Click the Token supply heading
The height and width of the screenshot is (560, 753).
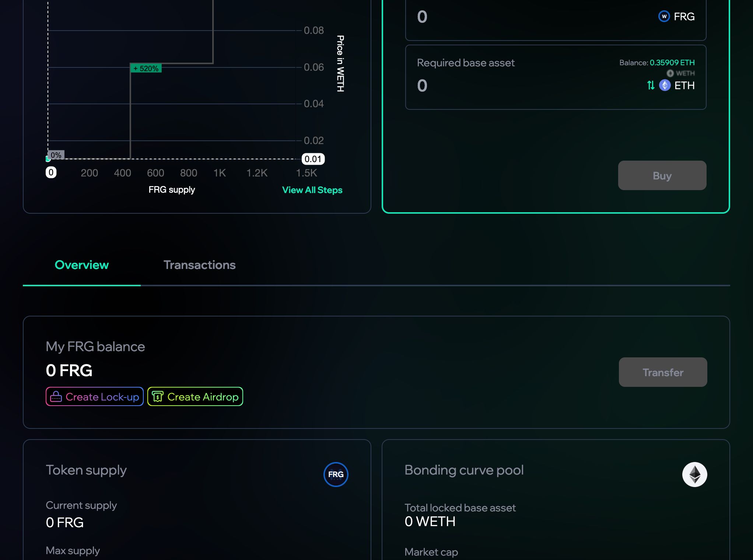[86, 470]
